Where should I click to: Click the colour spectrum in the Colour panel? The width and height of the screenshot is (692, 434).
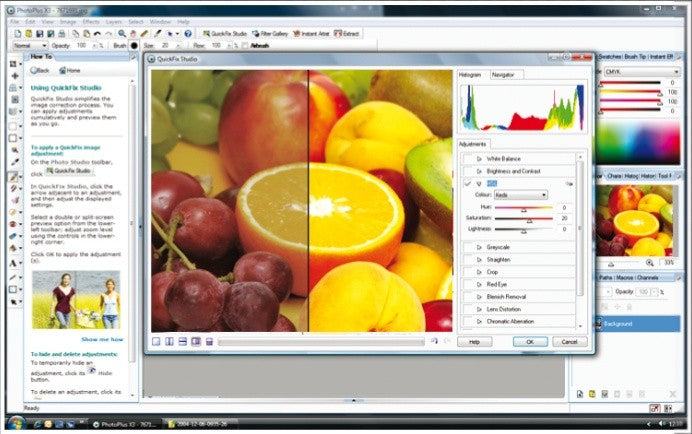point(638,141)
